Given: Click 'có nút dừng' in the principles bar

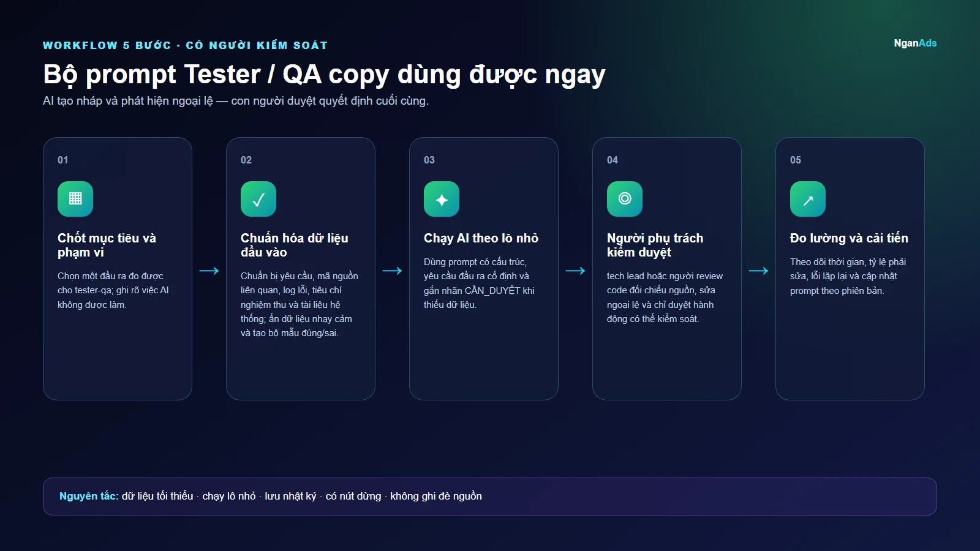Looking at the screenshot, I should click(353, 496).
